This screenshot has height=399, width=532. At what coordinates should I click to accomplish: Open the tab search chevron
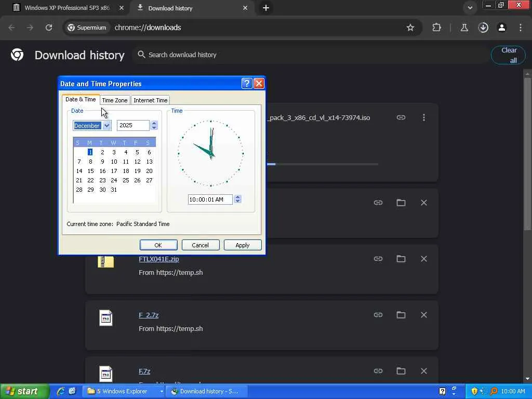470,7
